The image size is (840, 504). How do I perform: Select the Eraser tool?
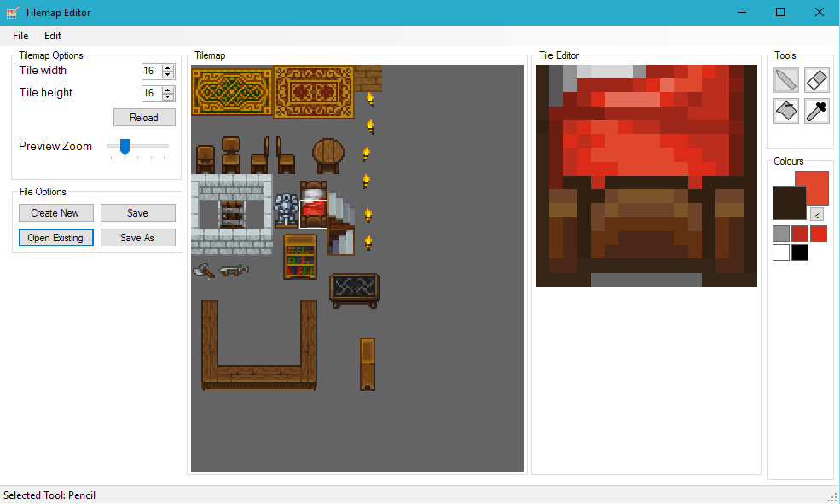(817, 80)
